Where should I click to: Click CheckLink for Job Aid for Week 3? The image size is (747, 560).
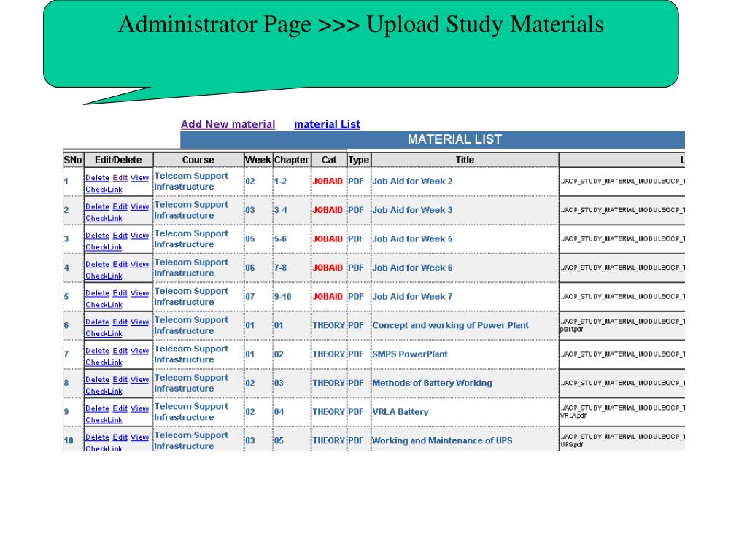104,218
